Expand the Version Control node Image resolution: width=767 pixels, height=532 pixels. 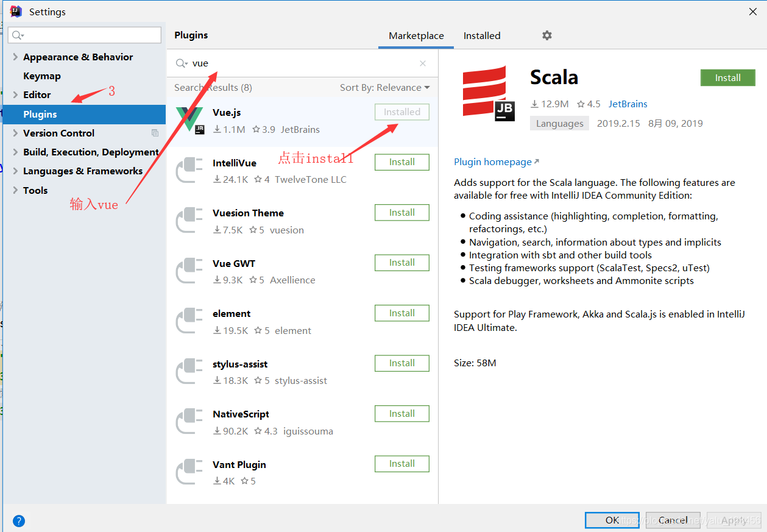click(x=15, y=133)
